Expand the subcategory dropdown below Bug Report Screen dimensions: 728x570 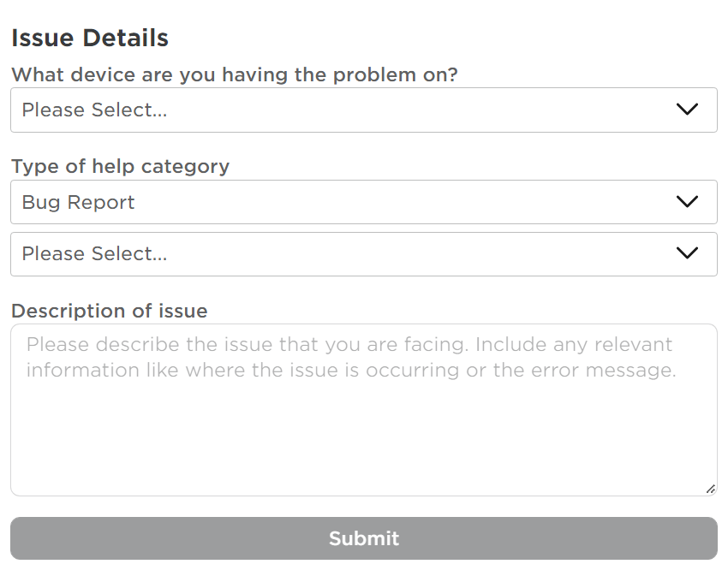tap(363, 254)
